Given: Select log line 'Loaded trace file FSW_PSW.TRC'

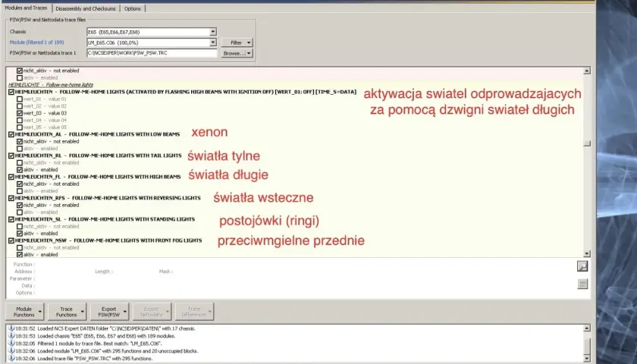Looking at the screenshot, I should (94, 358).
